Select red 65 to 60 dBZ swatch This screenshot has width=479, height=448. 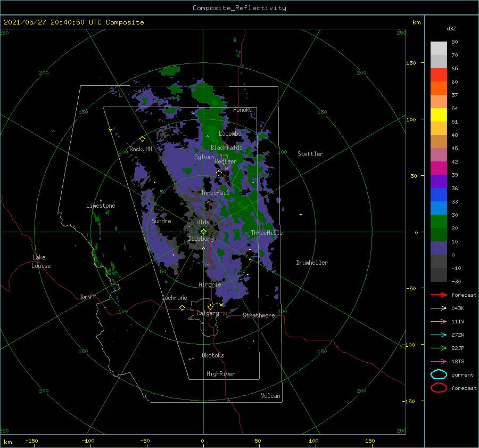(439, 75)
